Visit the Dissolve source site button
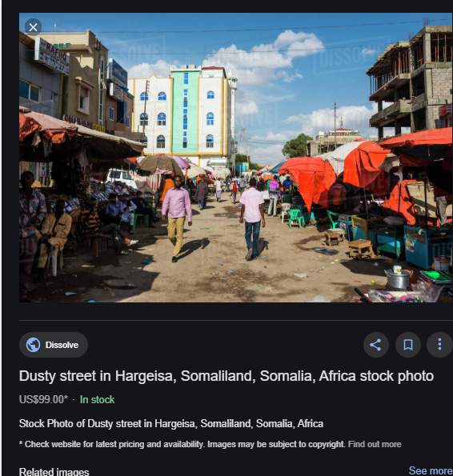Image resolution: width=453 pixels, height=476 pixels. pyautogui.click(x=54, y=345)
